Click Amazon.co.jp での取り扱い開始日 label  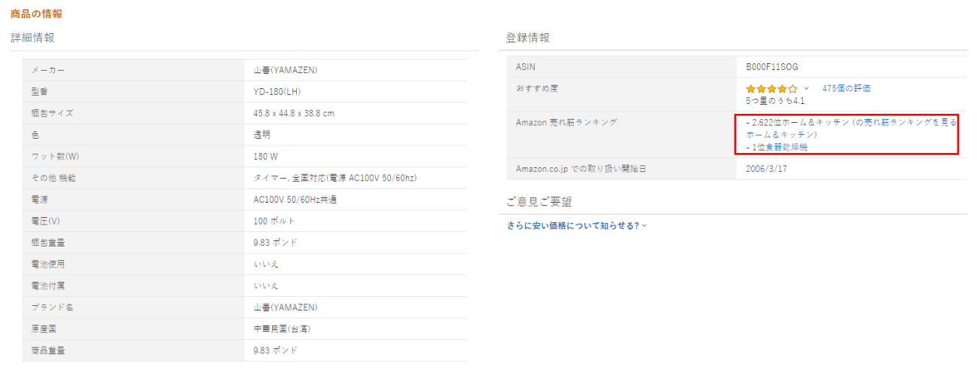coord(582,169)
